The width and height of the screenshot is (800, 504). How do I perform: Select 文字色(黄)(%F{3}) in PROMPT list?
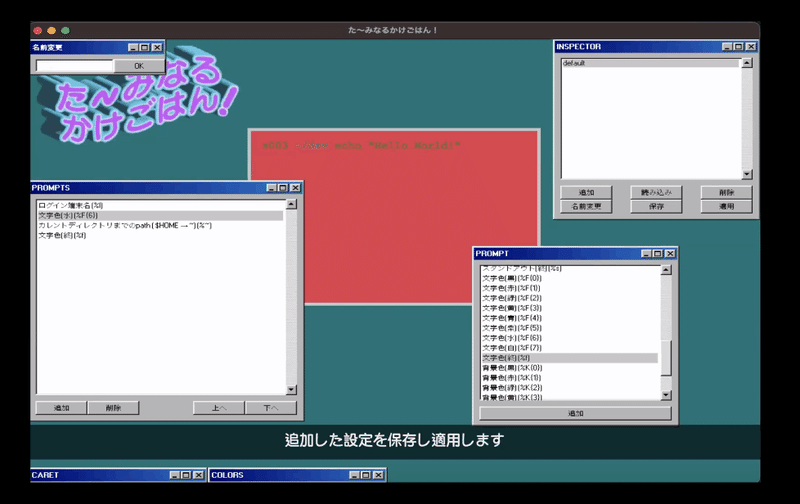(x=569, y=308)
